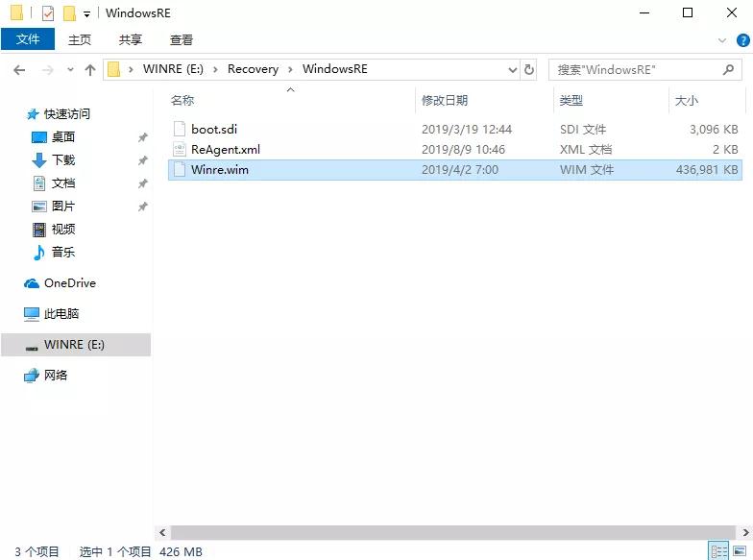Open the recent locations dropdown arrow
The image size is (753, 560).
click(x=70, y=69)
